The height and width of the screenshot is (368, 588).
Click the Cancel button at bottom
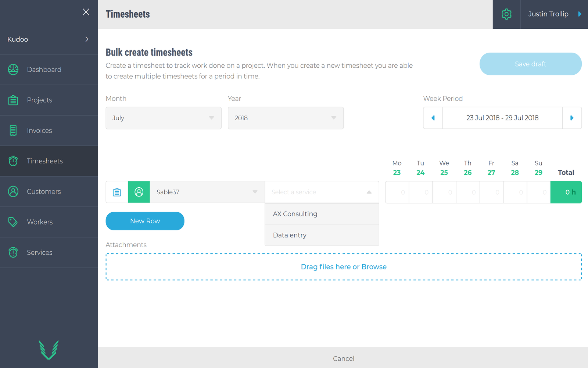click(x=344, y=358)
